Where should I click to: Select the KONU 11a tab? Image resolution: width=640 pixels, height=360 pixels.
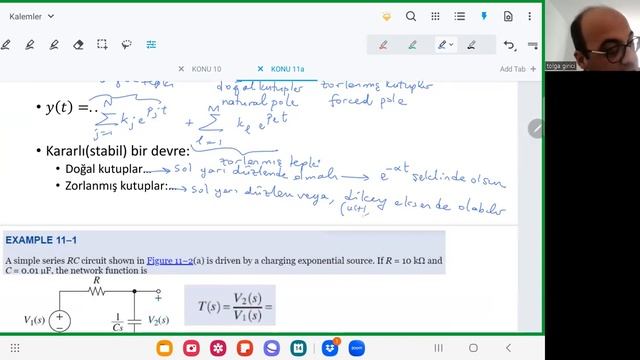[287, 69]
